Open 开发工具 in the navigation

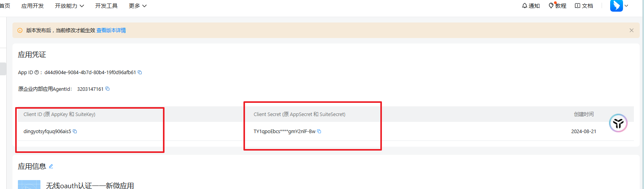(107, 6)
